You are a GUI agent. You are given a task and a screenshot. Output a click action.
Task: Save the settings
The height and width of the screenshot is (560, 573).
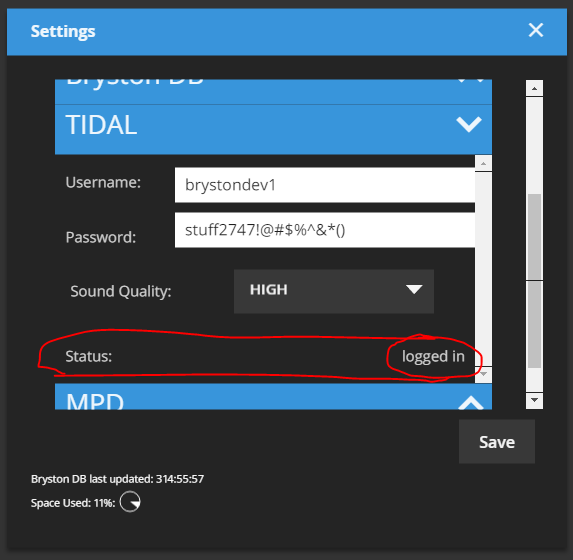coord(497,442)
